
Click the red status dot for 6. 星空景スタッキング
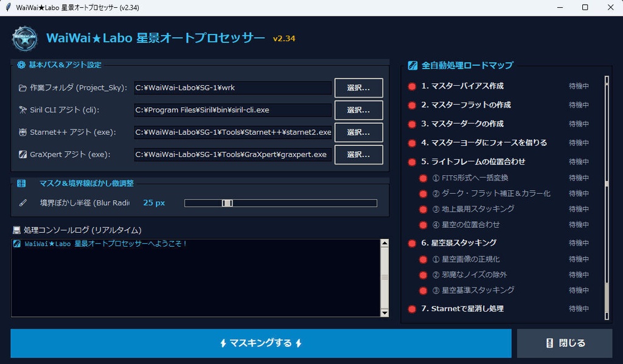pos(412,243)
